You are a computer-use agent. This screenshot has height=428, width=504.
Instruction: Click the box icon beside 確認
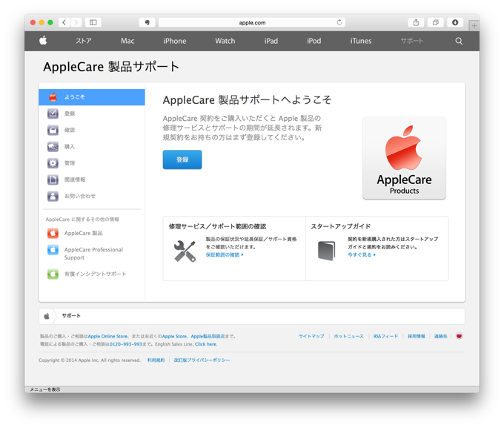53,130
